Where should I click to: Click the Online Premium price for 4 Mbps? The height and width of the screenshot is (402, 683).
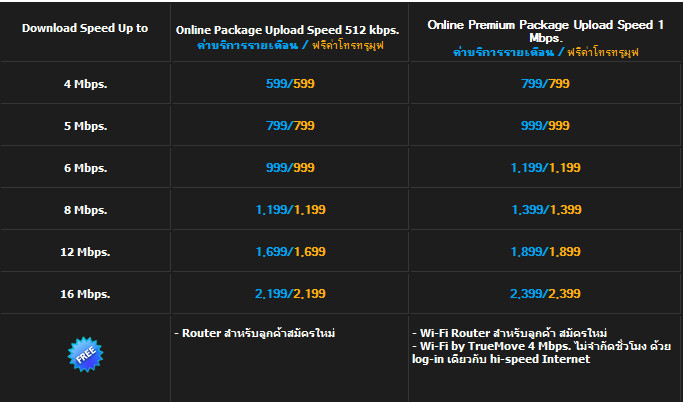(545, 84)
